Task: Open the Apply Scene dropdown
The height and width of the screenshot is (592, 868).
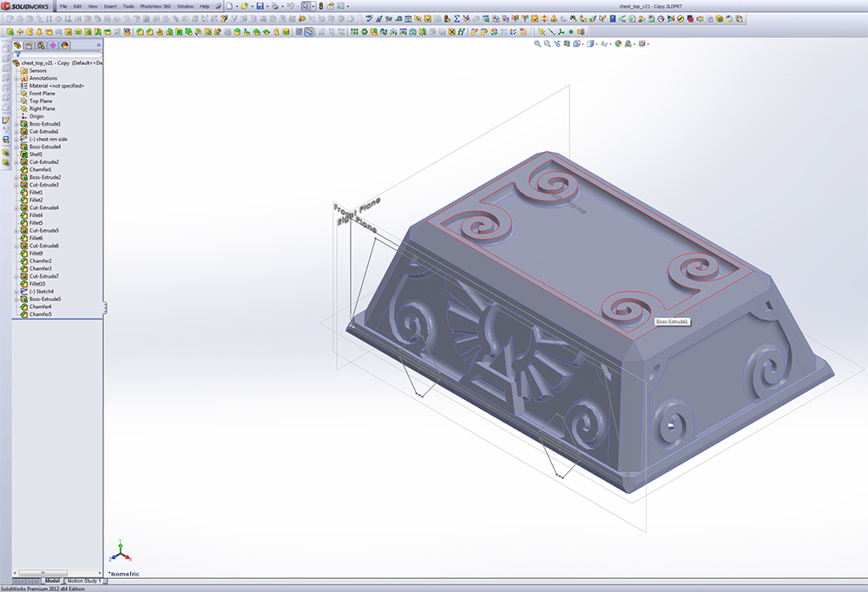Action: click(635, 44)
